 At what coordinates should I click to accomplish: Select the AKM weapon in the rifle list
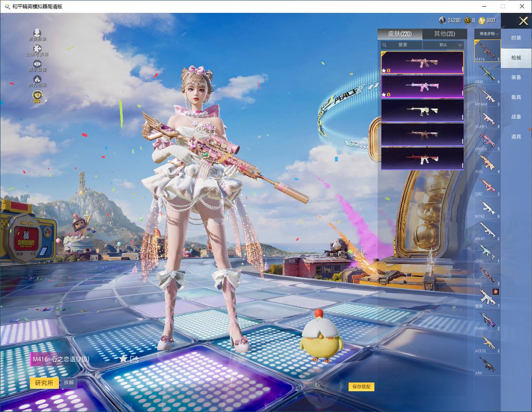pyautogui.click(x=487, y=74)
